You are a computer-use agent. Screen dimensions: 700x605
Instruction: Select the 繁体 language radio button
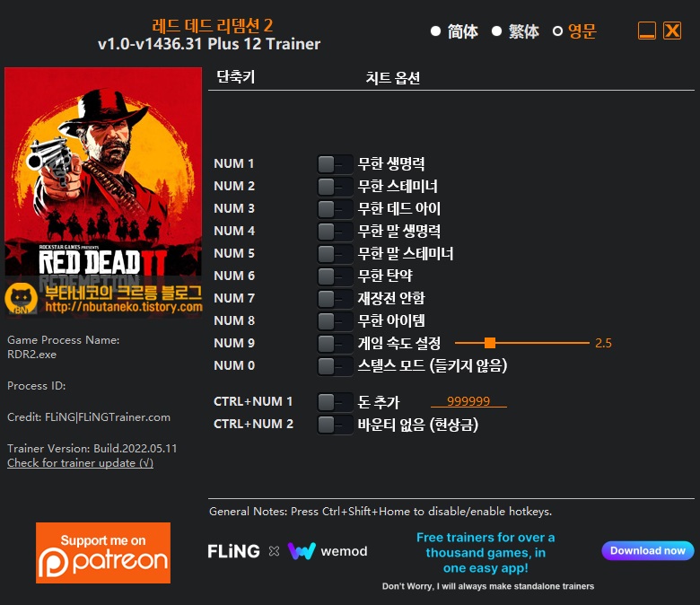[x=497, y=31]
